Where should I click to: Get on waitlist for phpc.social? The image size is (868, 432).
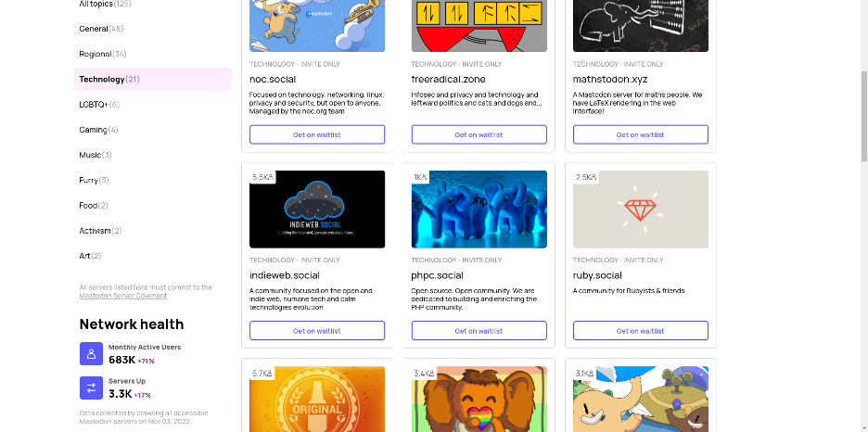(x=479, y=331)
